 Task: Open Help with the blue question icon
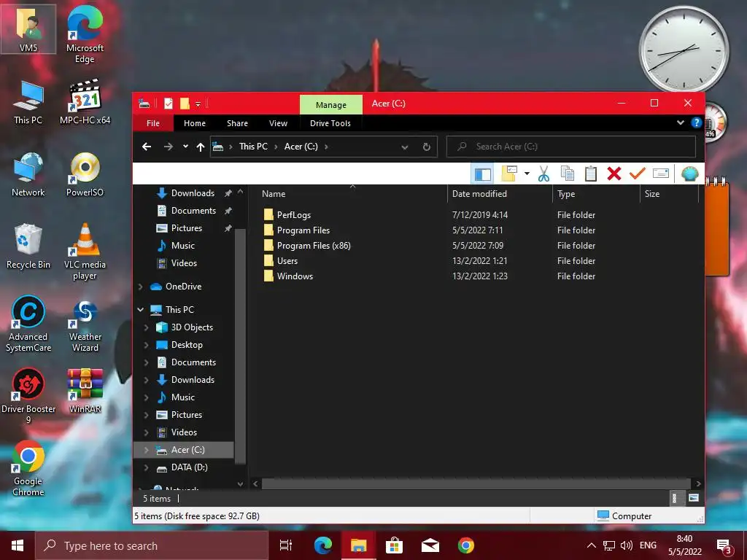click(696, 122)
